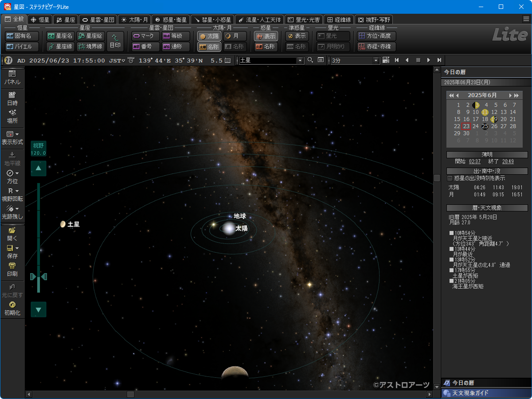532x399 pixels.
Task: Jump to the first time step
Action: (x=397, y=60)
